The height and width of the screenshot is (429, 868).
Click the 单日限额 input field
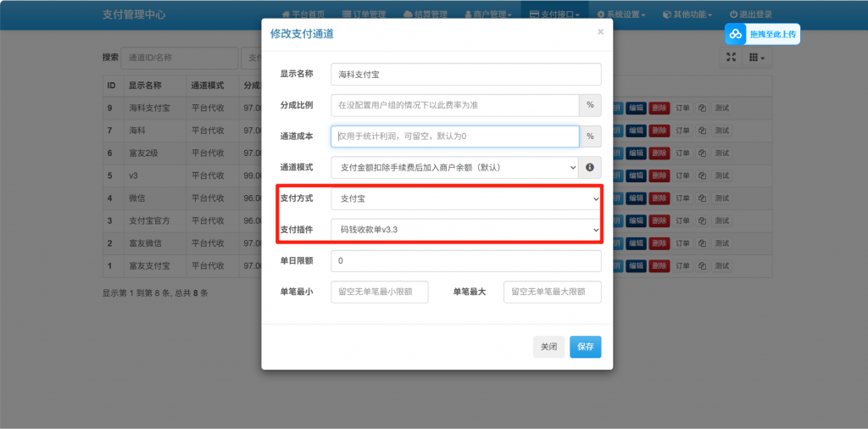[x=465, y=261]
